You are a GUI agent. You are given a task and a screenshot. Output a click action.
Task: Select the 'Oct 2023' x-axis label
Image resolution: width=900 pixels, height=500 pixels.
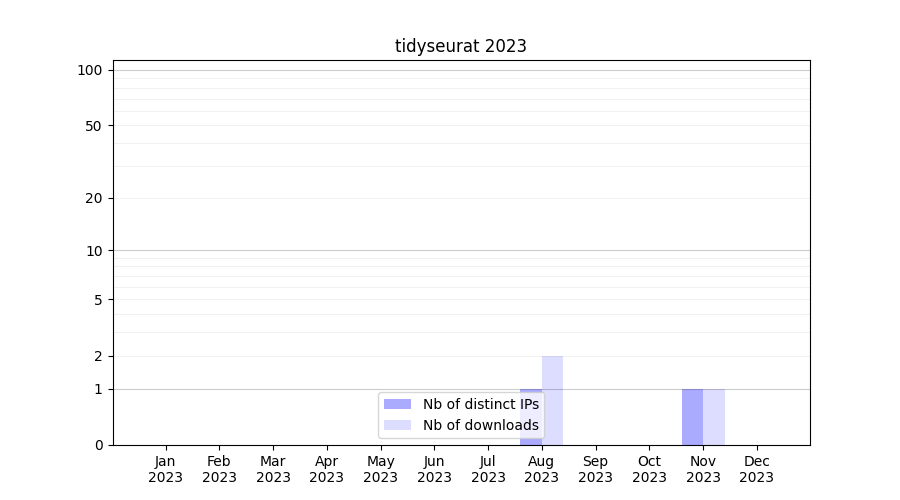[x=649, y=469]
